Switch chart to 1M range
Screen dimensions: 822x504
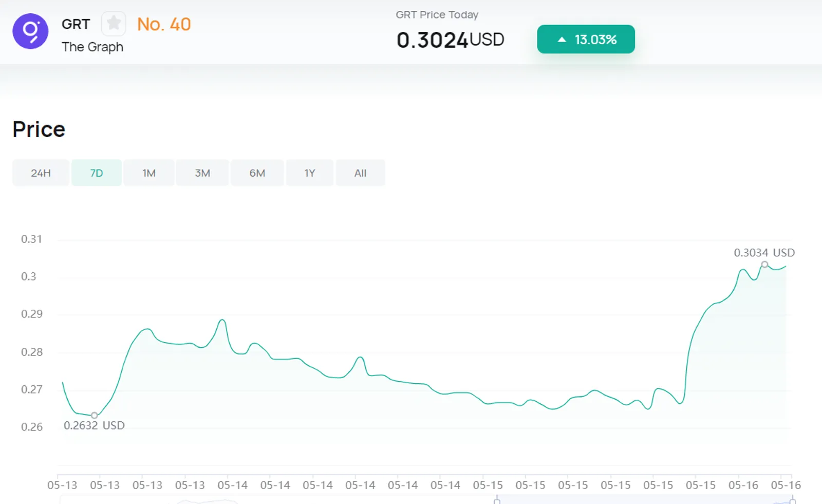149,173
